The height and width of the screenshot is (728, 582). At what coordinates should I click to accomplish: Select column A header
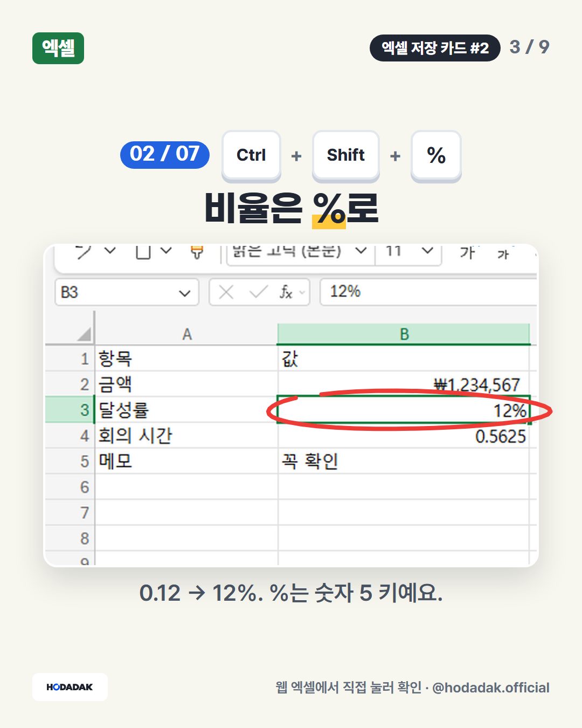point(186,334)
